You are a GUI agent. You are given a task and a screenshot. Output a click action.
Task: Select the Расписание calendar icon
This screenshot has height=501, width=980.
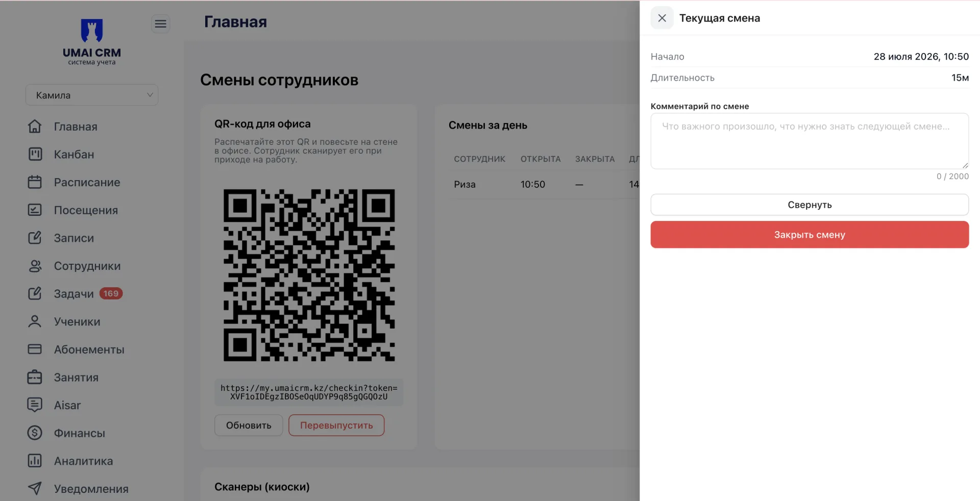(35, 182)
